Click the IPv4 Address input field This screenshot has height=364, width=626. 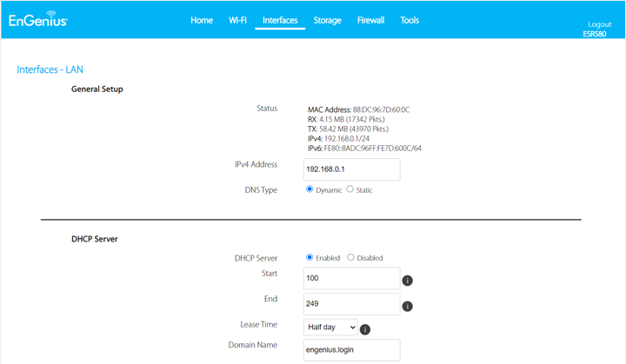(x=352, y=169)
